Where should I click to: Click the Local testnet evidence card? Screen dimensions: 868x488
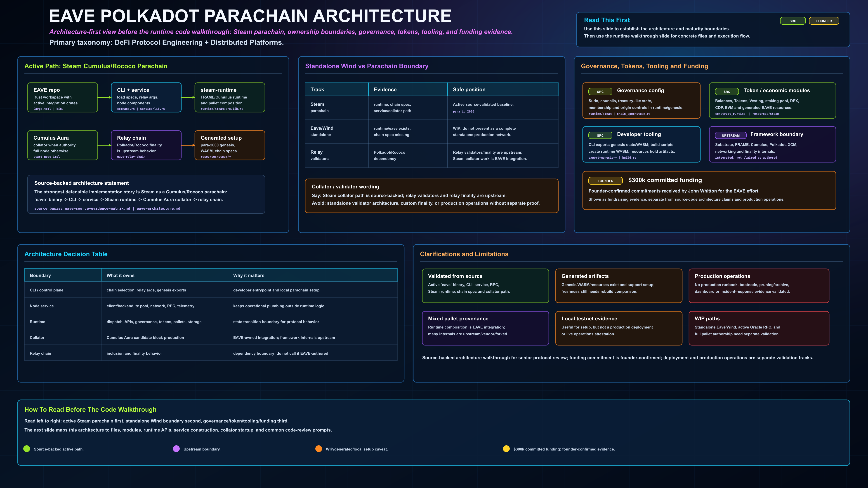click(619, 328)
